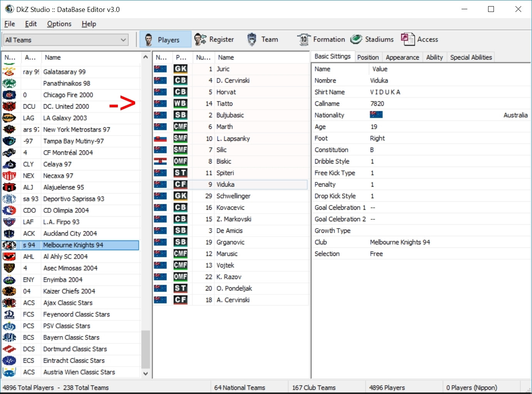532x394 pixels.
Task: Select player Schwellinger
Action: 233,196
